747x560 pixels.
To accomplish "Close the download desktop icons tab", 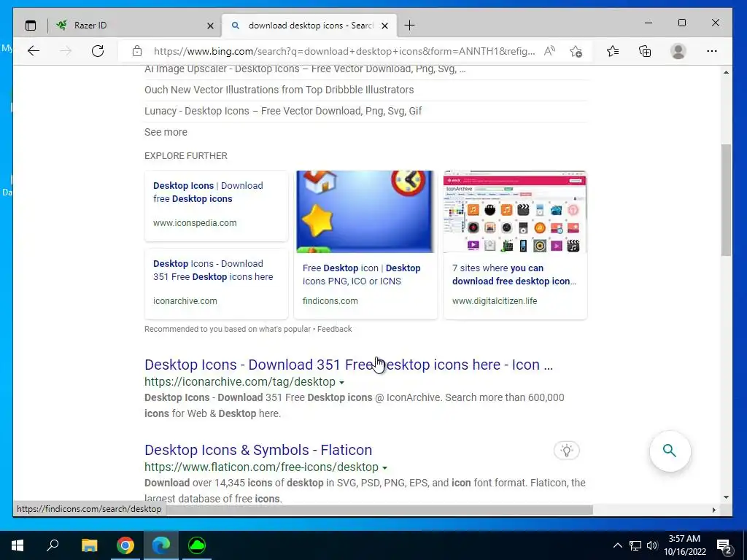I will coord(385,26).
